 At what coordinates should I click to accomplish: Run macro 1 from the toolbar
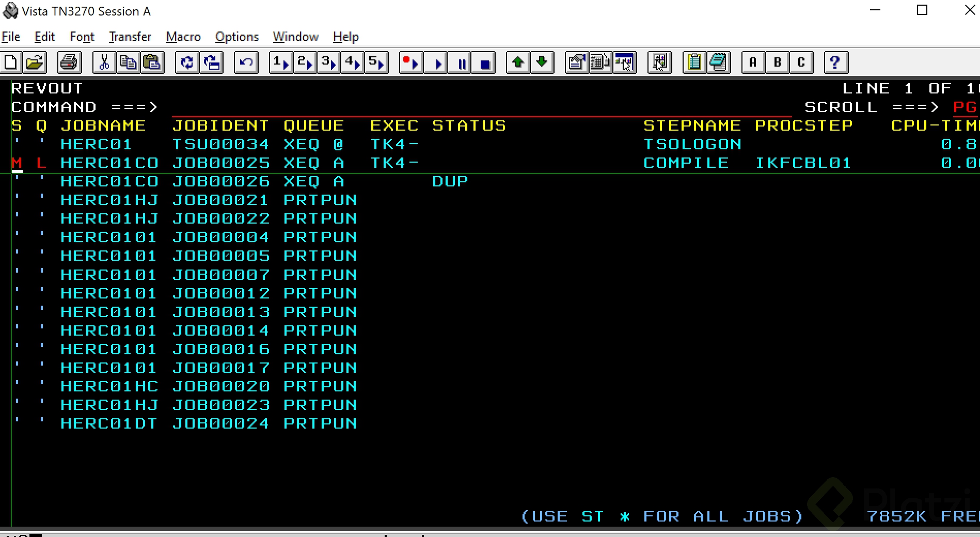click(x=281, y=63)
